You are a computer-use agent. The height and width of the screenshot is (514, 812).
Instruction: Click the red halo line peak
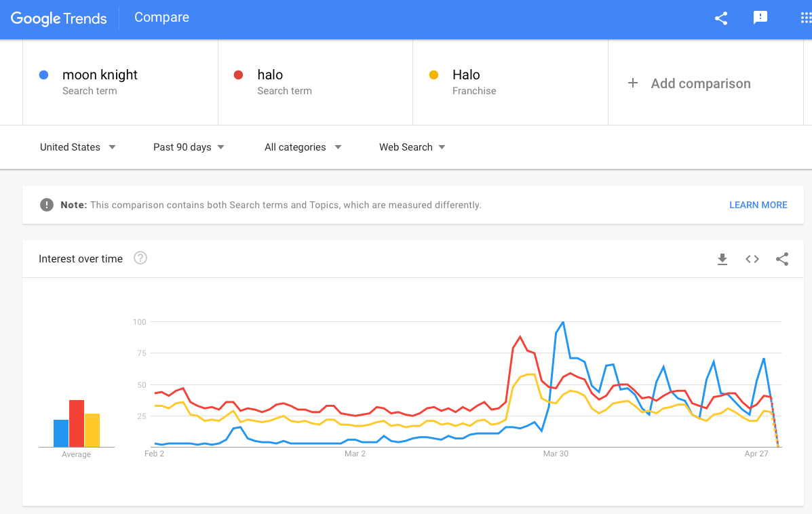pos(520,337)
